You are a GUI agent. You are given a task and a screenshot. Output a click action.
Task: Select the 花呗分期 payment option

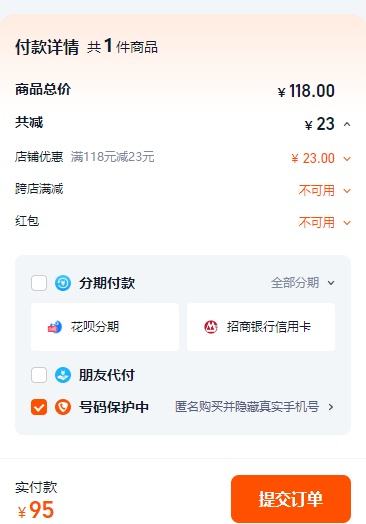(x=105, y=327)
